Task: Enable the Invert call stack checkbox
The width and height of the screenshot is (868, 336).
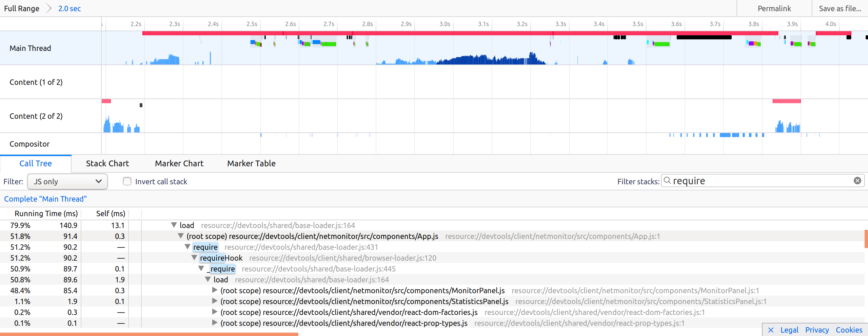Action: pos(127,181)
